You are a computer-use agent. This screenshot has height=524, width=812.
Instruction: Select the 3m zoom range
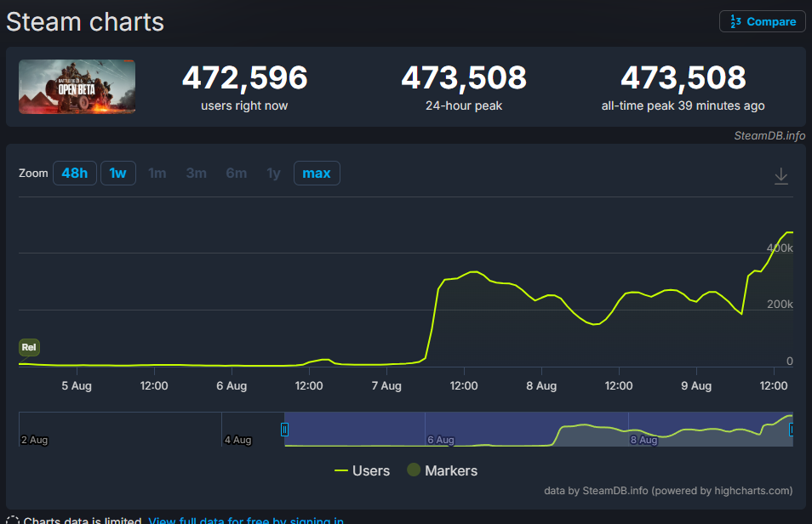[197, 173]
